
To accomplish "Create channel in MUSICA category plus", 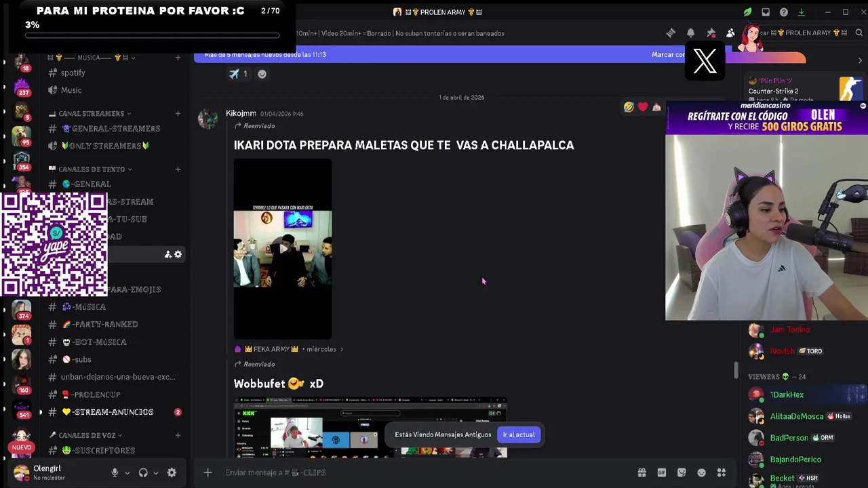I will coord(178,58).
